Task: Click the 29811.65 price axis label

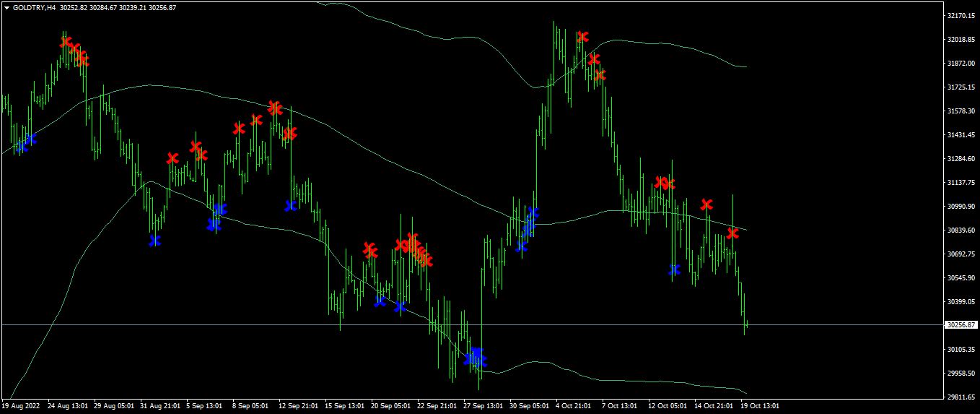Action: pyautogui.click(x=961, y=397)
